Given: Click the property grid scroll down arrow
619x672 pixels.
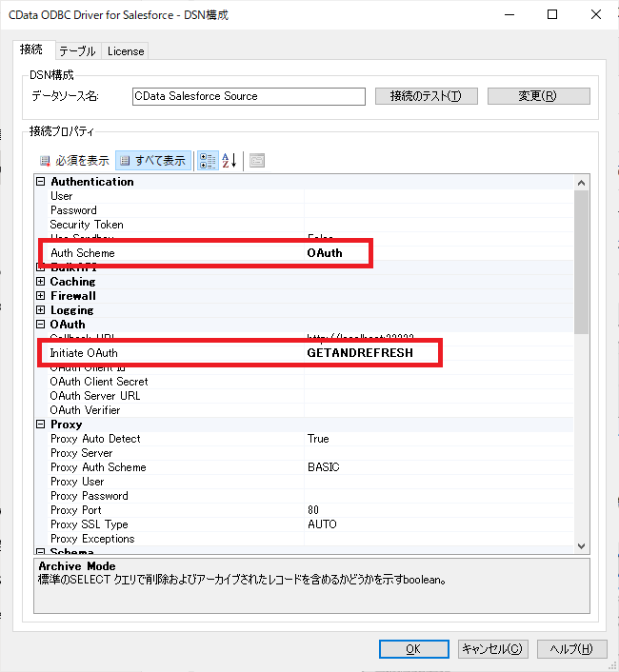Looking at the screenshot, I should click(581, 546).
